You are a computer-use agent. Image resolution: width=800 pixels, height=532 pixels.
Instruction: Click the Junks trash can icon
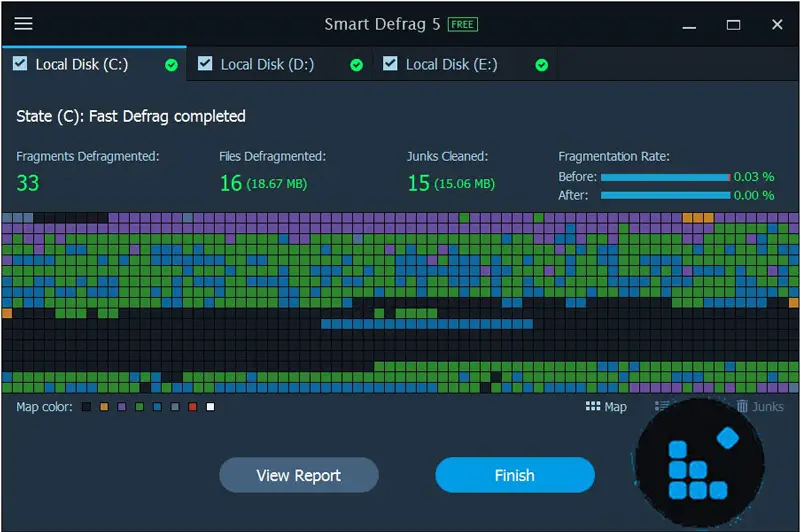tap(742, 406)
